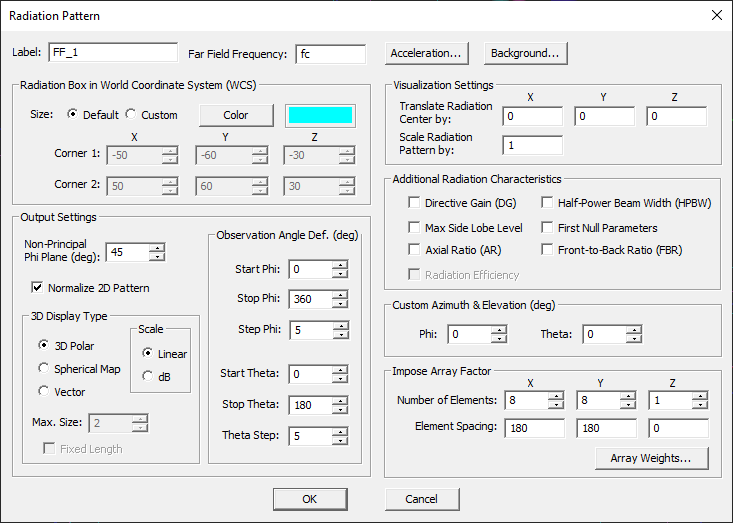Viewport: 733px width, 523px height.
Task: Increase the Theta Step spinner value
Action: click(341, 431)
